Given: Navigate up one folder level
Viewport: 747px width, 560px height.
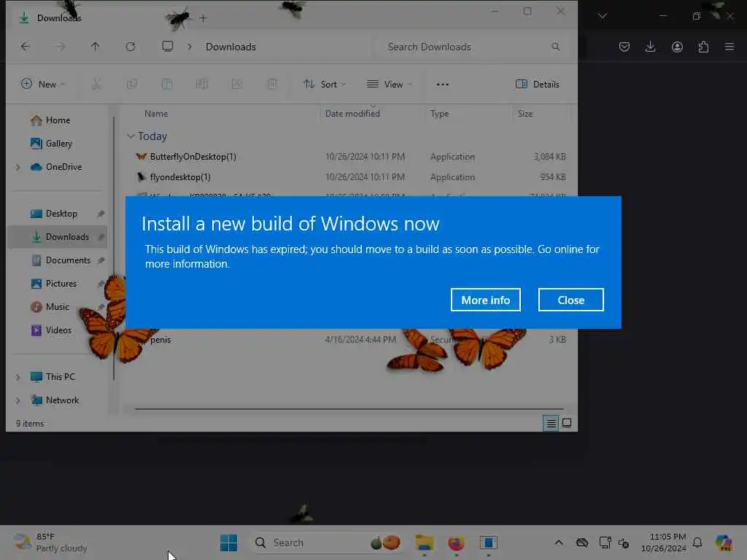Looking at the screenshot, I should pos(96,47).
